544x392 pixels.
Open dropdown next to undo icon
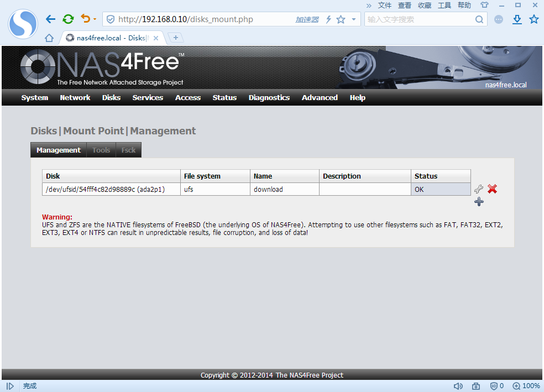click(x=95, y=19)
